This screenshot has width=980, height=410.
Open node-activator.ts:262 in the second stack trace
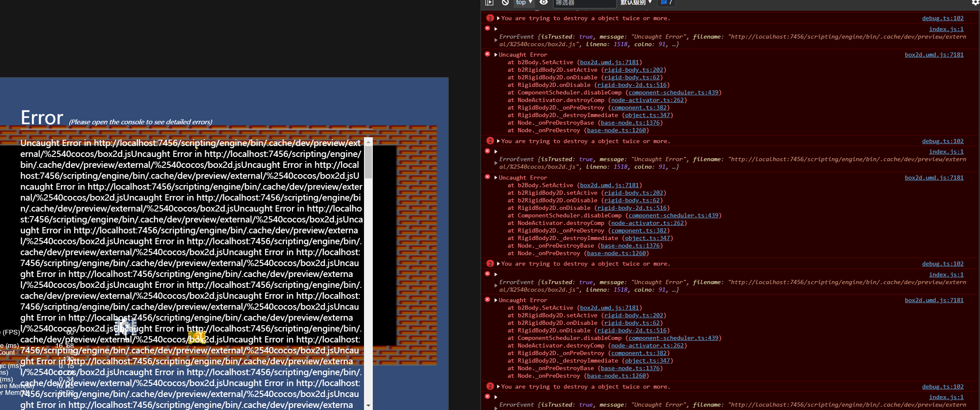coord(647,223)
